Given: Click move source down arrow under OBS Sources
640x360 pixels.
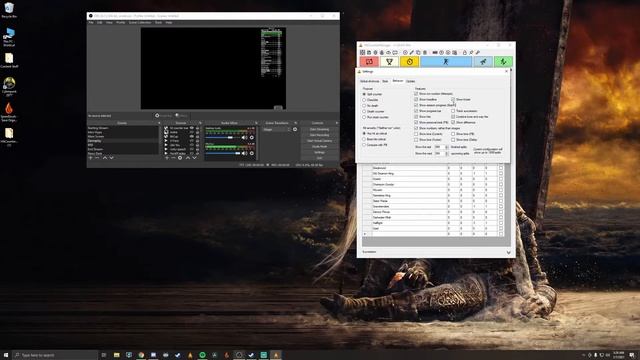Looking at the screenshot, I should click(x=194, y=158).
